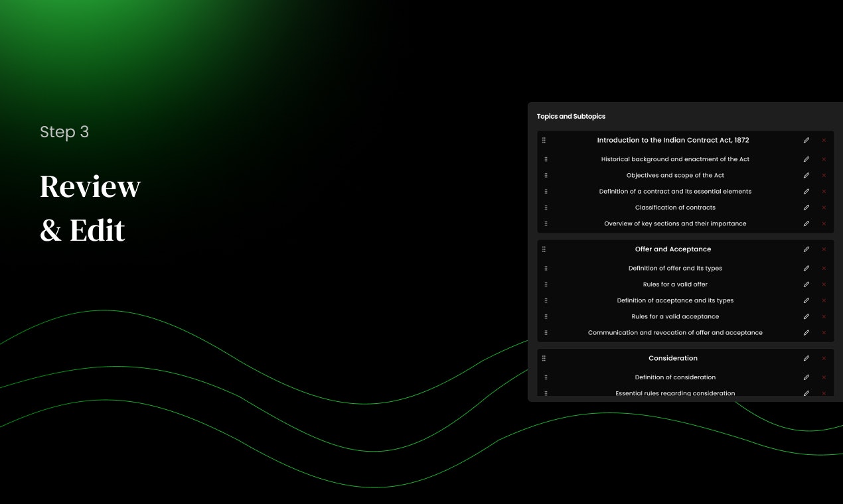Click the 'Review & Edit' heading

90,208
